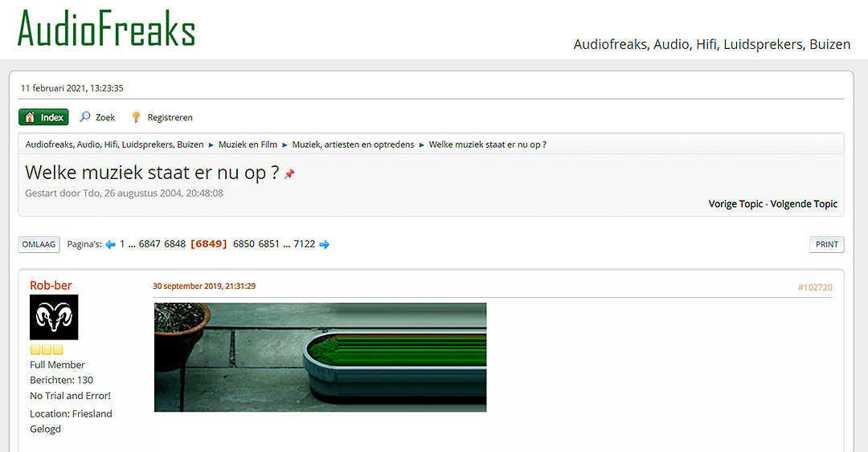Open Rob-ber's ram avatar image
The height and width of the screenshot is (452, 868).
click(x=54, y=317)
